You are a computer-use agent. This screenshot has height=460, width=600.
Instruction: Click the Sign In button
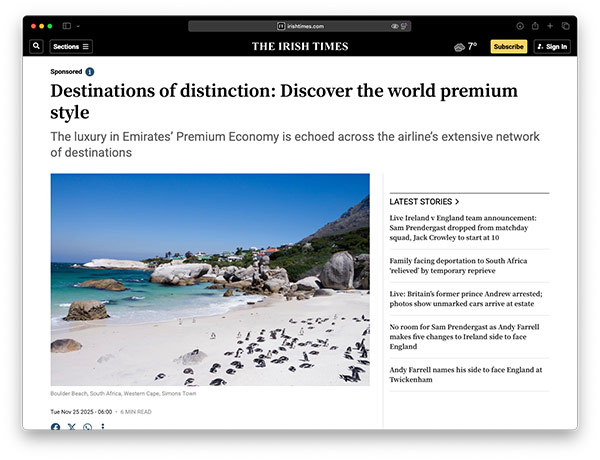coord(552,47)
